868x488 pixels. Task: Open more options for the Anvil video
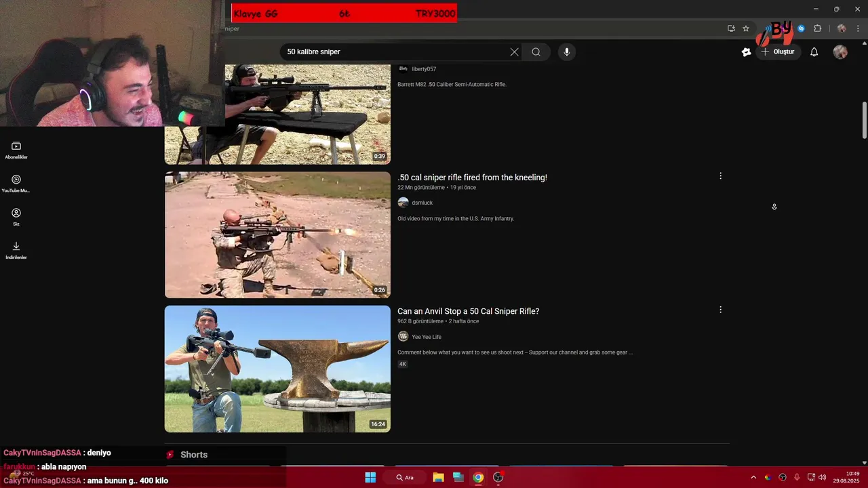720,310
